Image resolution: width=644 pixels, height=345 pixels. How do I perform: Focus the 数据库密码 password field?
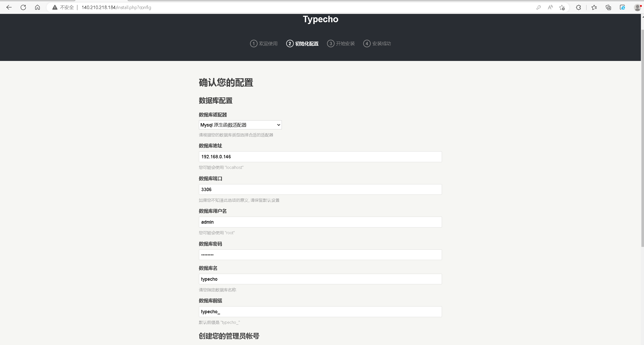[x=320, y=255]
